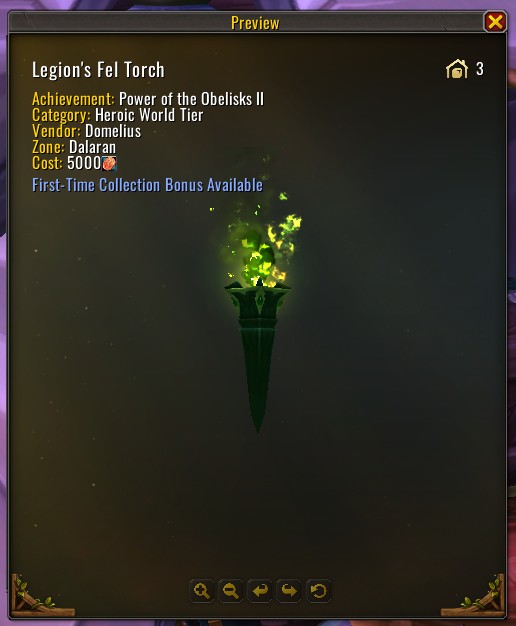Image resolution: width=516 pixels, height=626 pixels.
Task: Click the Legion's Fel Torch title
Action: coord(98,70)
